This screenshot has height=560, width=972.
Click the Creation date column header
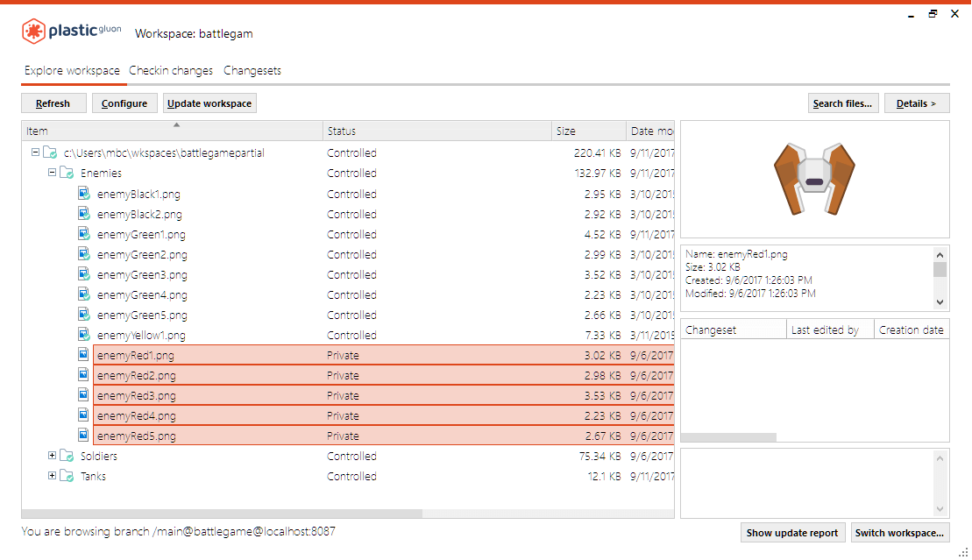[x=912, y=330]
